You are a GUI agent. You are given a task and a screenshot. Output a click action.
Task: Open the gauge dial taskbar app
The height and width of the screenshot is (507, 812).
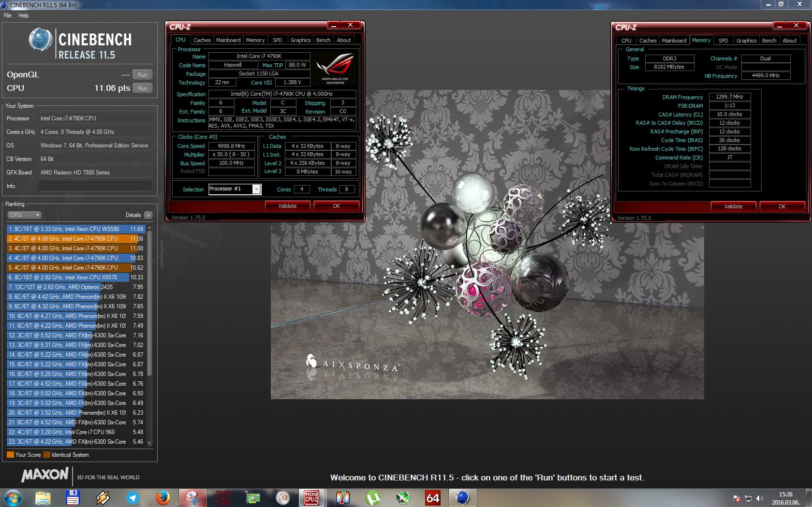(282, 497)
